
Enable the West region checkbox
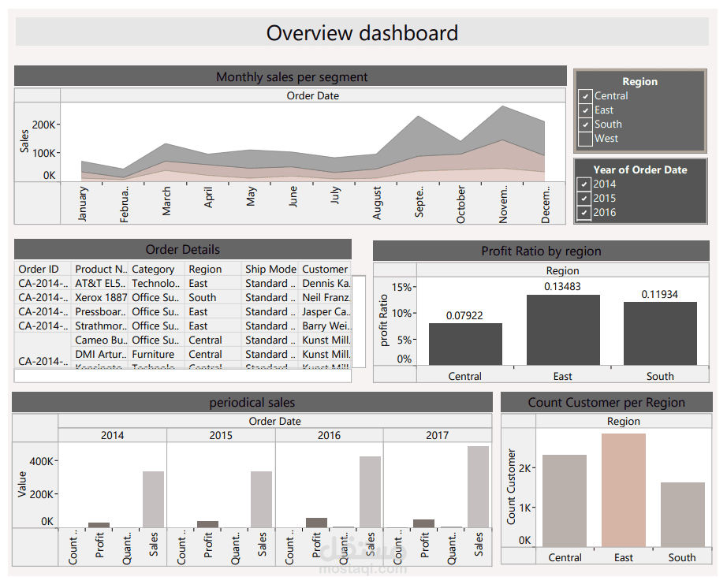585,139
